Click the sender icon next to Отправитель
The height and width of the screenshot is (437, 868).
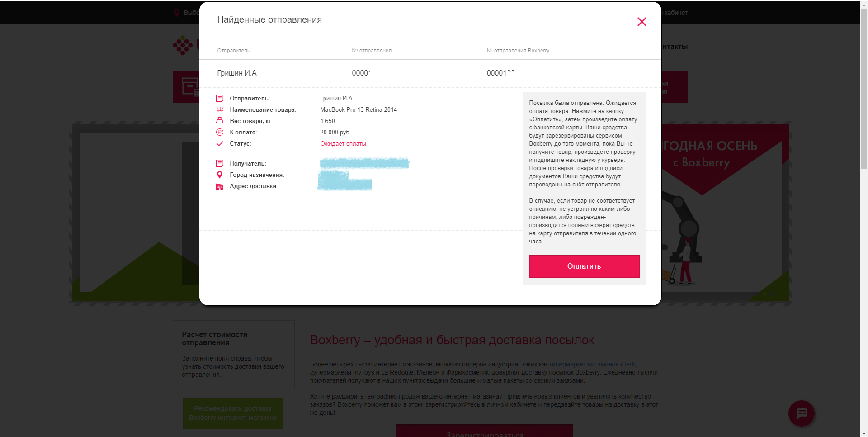pos(220,98)
